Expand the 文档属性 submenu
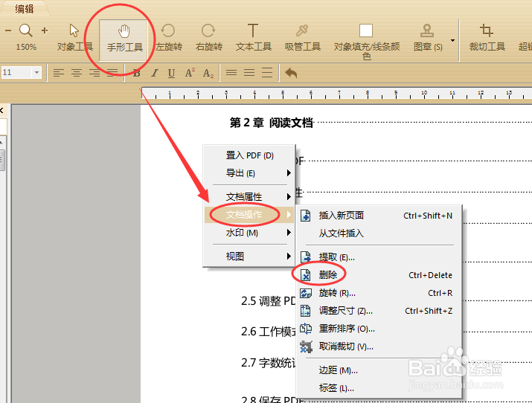The image size is (532, 403). (250, 197)
